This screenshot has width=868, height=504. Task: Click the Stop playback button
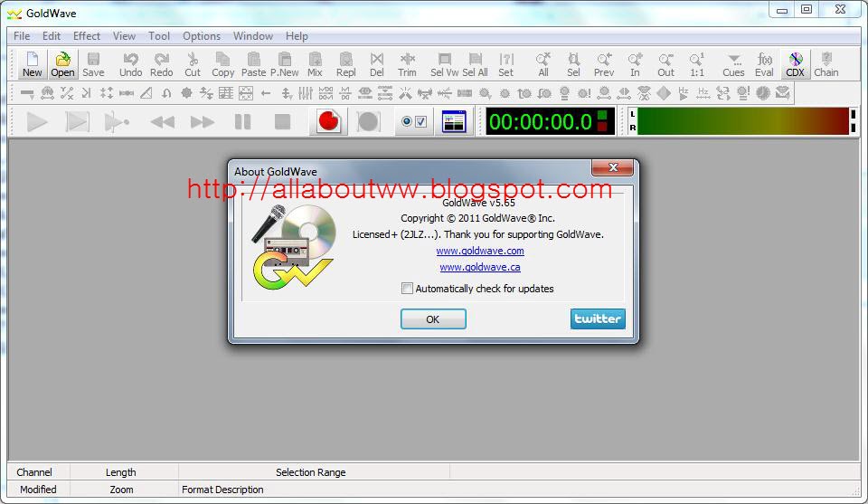coord(283,122)
